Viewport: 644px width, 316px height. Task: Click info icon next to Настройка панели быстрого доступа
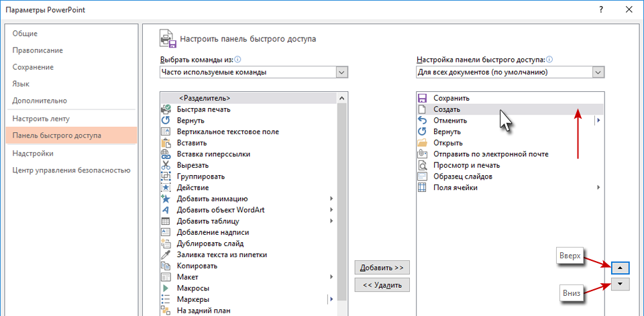click(550, 59)
